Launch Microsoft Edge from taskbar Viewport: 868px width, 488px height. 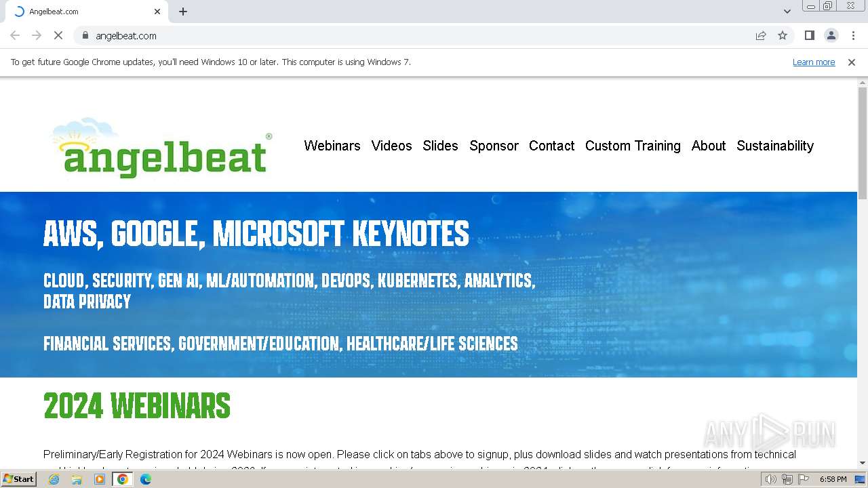(x=146, y=479)
